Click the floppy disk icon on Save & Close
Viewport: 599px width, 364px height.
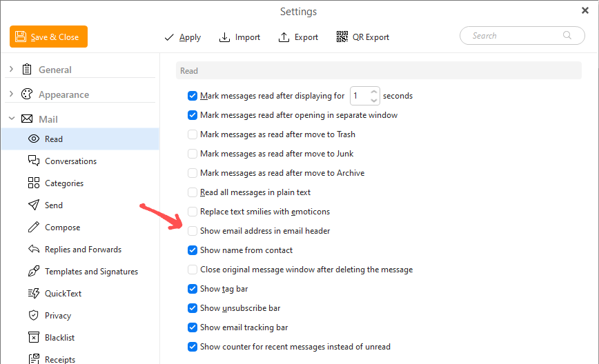21,37
